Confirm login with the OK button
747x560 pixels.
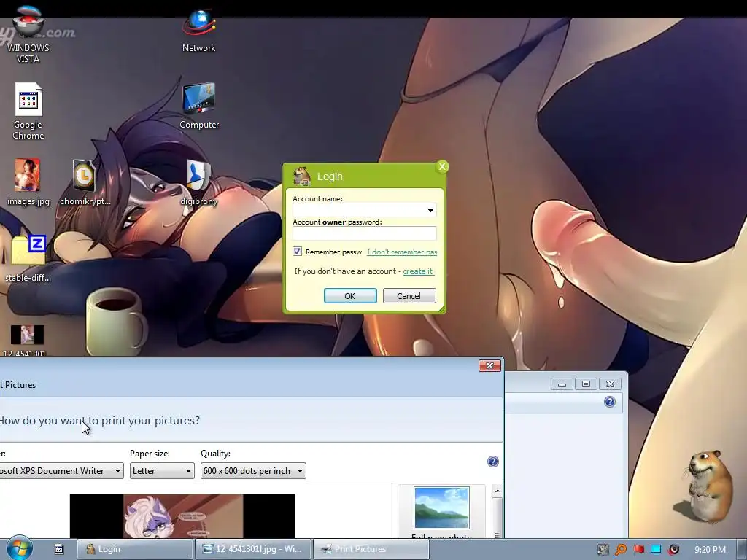[350, 296]
